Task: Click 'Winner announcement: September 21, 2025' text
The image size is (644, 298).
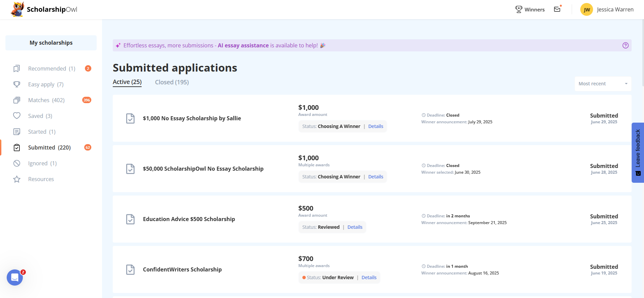Action: 464,223
